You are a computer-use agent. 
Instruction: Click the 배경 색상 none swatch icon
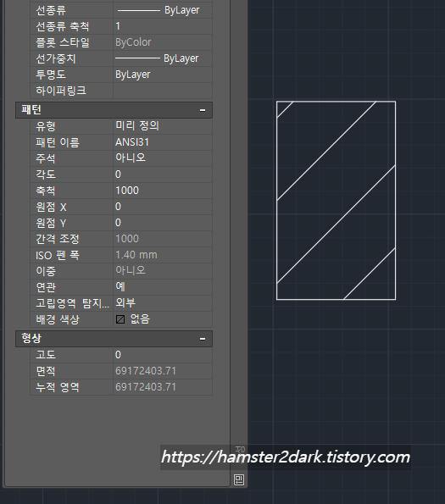120,319
